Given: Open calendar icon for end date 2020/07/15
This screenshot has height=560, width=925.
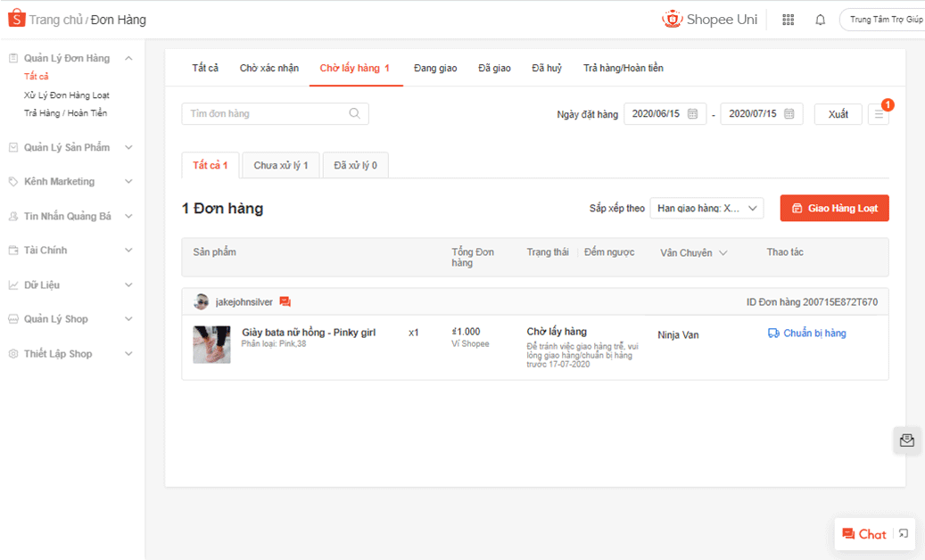Looking at the screenshot, I should click(789, 114).
